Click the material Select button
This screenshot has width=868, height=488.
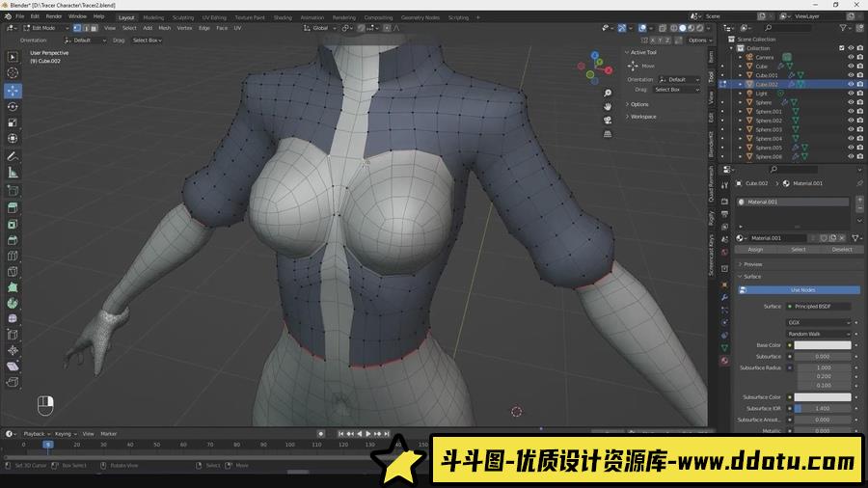[799, 250]
